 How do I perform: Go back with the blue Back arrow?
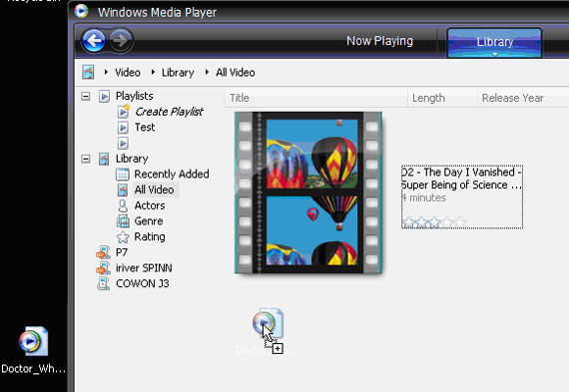(x=94, y=41)
